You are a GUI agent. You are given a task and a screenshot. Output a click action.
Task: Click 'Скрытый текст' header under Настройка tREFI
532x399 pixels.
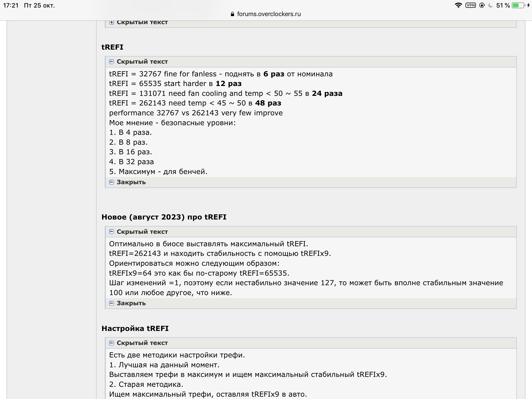click(x=142, y=343)
